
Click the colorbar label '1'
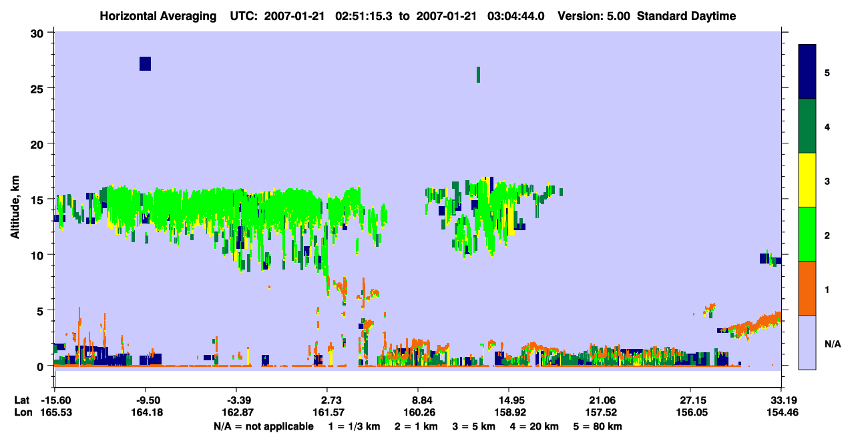coord(827,288)
